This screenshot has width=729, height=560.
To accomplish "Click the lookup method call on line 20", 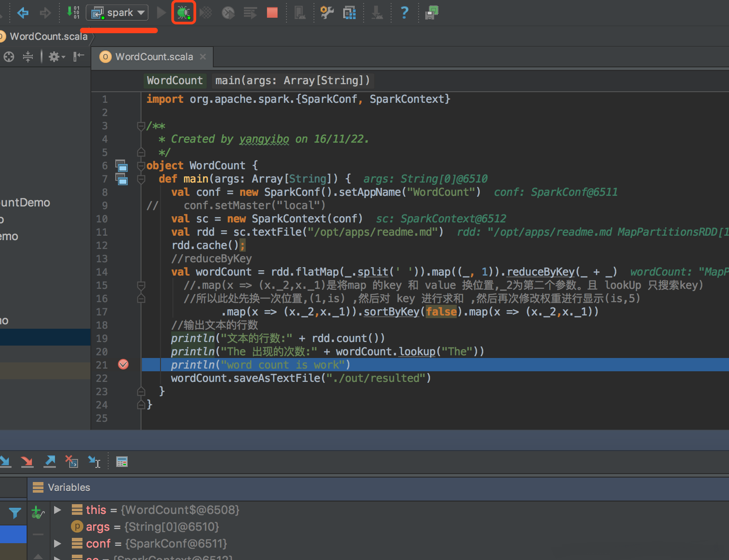I will point(417,351).
